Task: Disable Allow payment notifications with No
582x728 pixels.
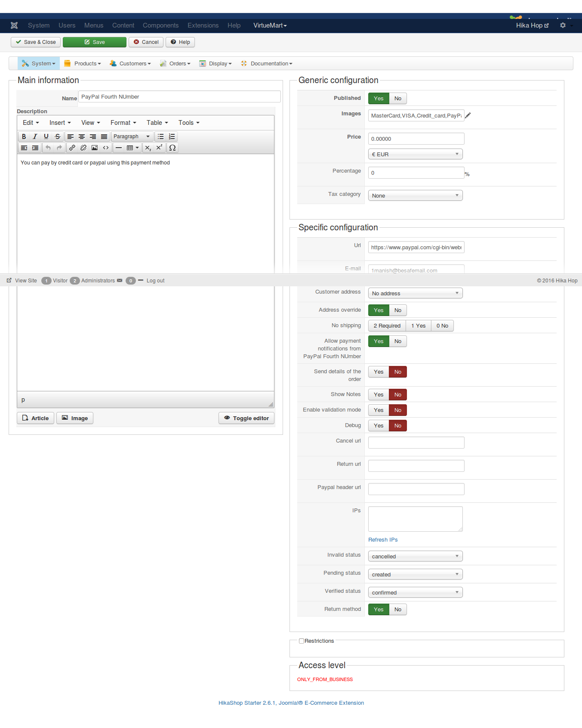Action: tap(398, 341)
